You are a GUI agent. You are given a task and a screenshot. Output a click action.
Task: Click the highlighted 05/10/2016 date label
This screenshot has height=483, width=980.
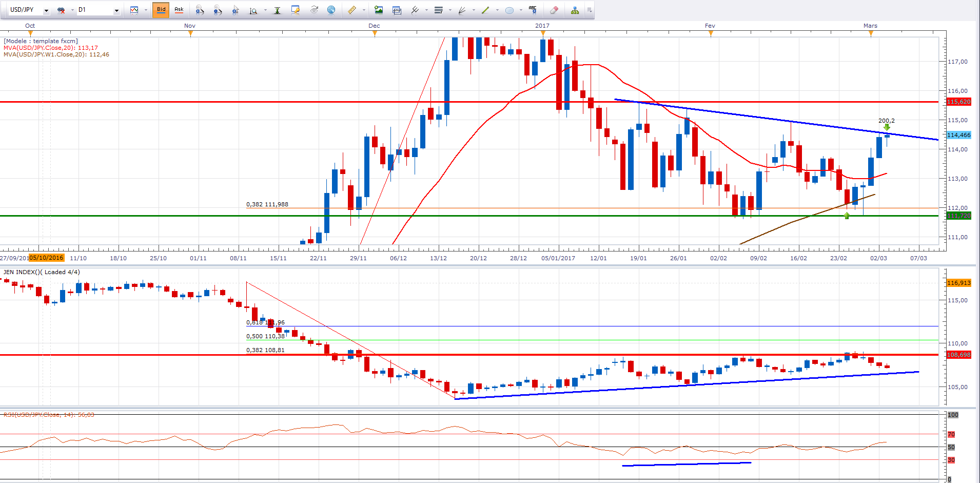[47, 258]
